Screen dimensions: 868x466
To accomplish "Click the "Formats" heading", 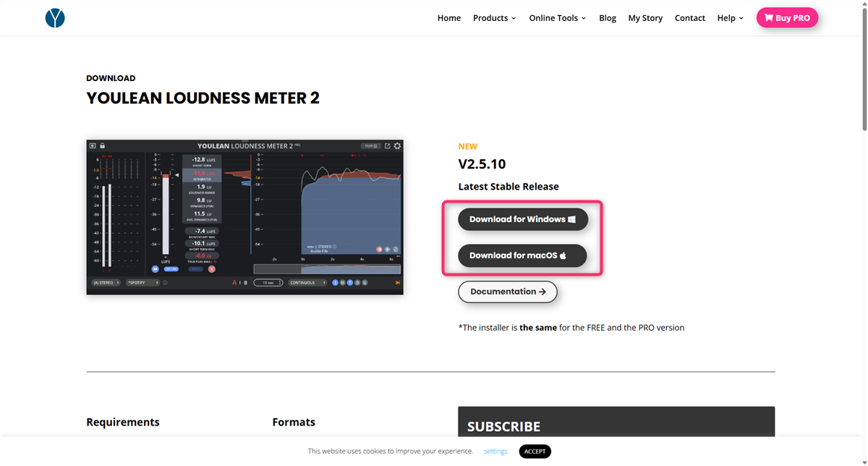I will point(294,422).
